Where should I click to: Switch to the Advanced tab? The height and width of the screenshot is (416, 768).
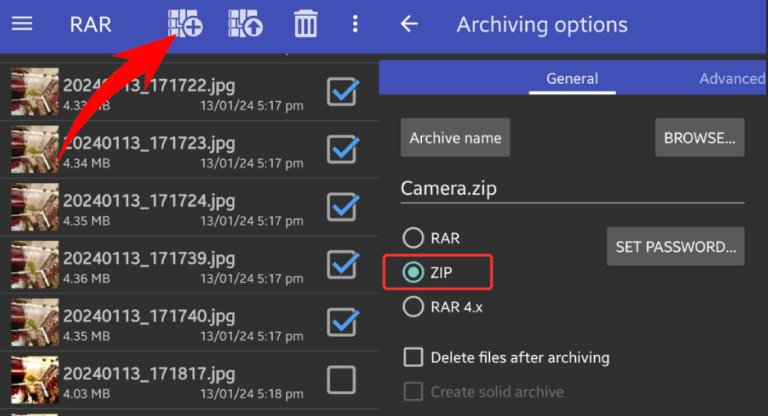point(732,78)
